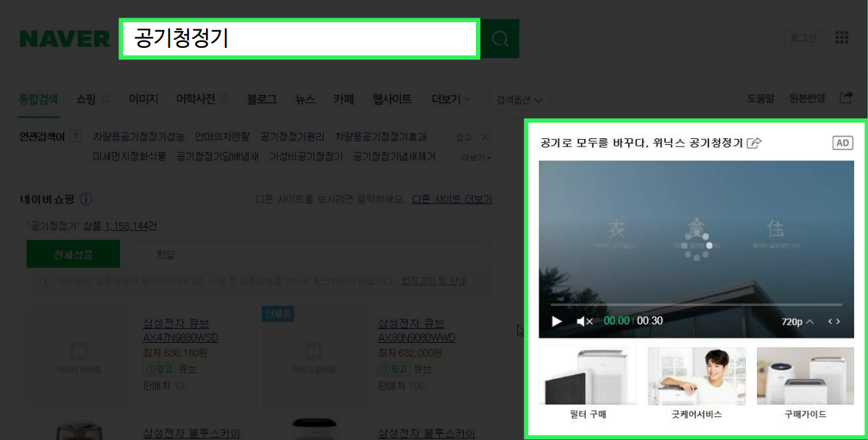Click the video progress bar
The image size is (868, 440).
(697, 305)
